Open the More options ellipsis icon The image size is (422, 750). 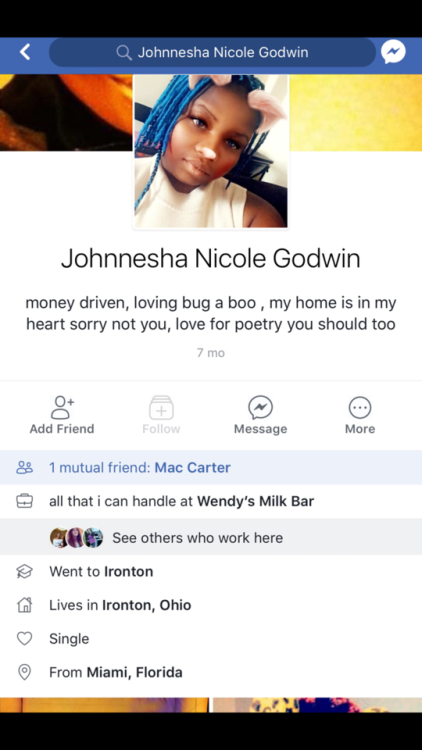pos(360,408)
